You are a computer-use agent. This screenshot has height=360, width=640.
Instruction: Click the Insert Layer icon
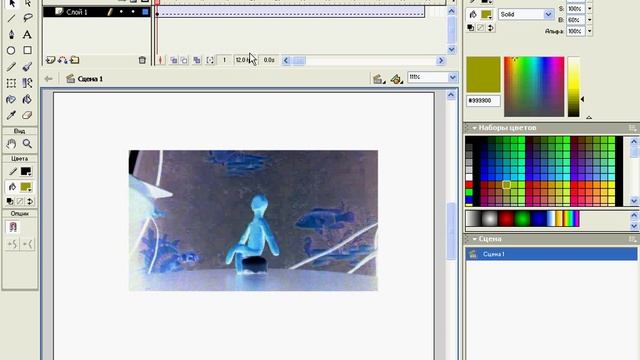50,60
